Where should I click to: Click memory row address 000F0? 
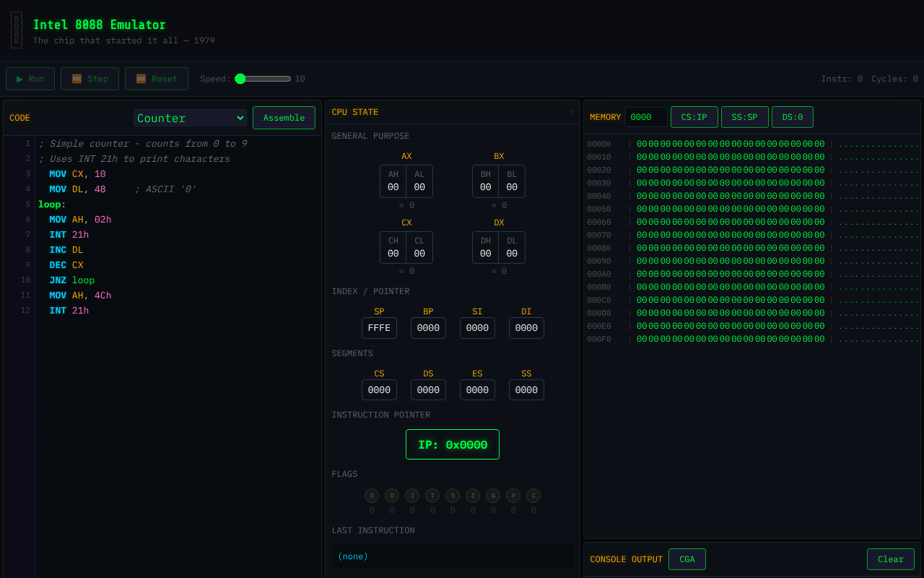[599, 339]
